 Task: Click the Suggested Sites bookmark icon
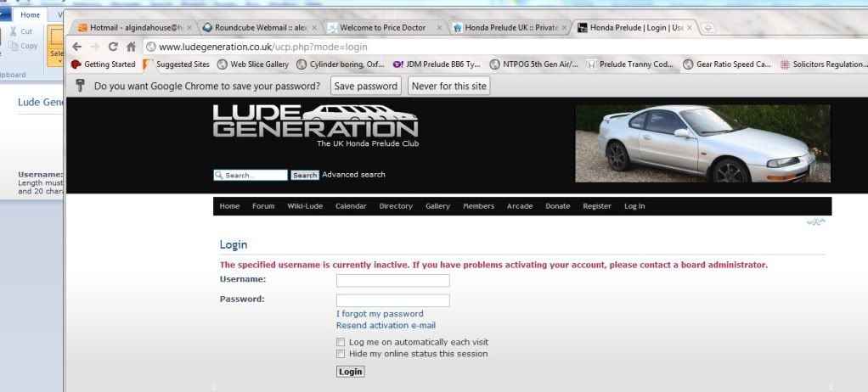pos(147,64)
